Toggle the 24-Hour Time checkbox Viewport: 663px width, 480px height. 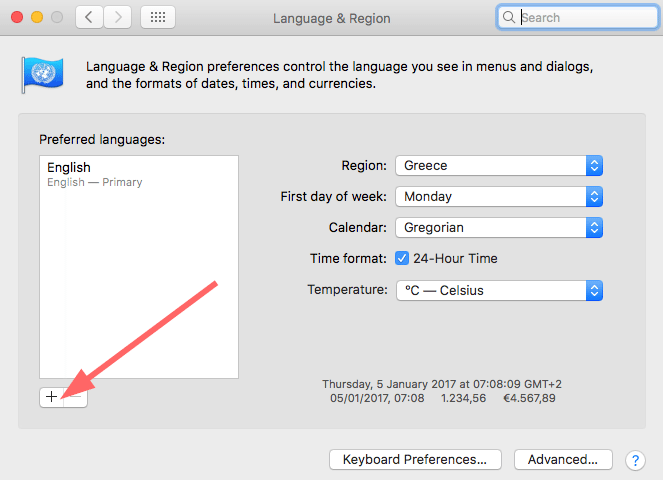(x=402, y=258)
